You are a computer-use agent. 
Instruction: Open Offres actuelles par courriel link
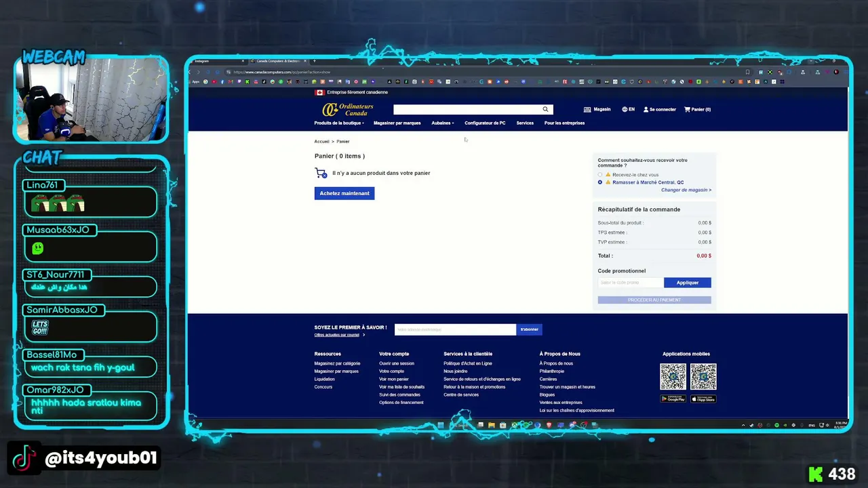pos(337,335)
